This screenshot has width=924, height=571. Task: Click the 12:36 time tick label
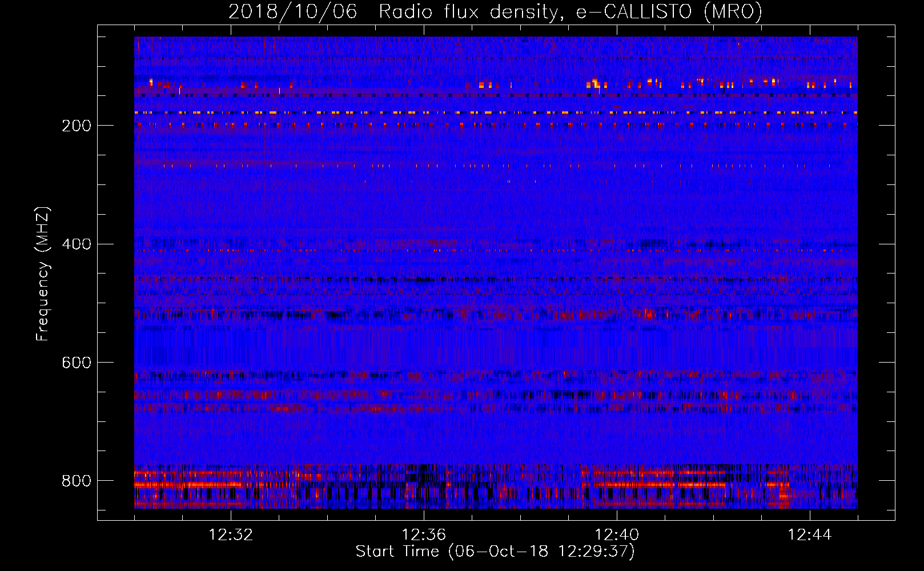point(424,535)
